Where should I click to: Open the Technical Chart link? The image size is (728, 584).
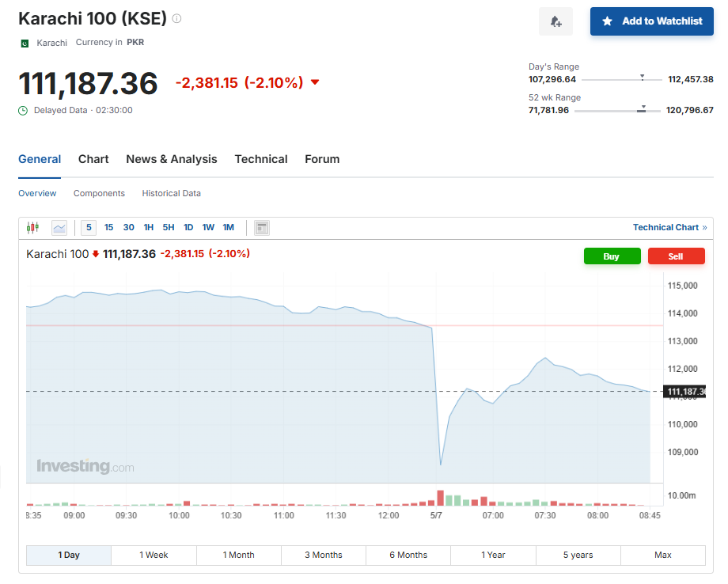[669, 227]
